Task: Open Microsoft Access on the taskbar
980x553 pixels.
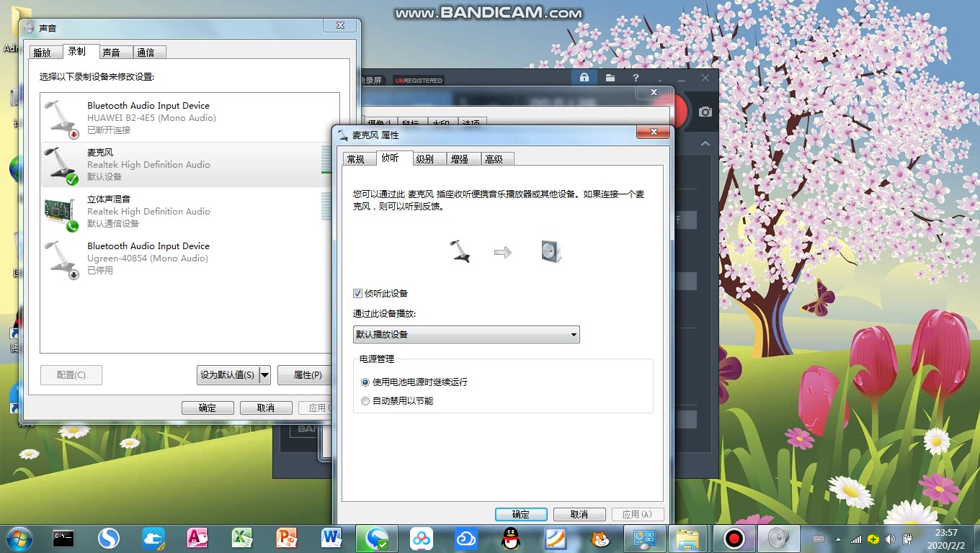Action: (197, 538)
